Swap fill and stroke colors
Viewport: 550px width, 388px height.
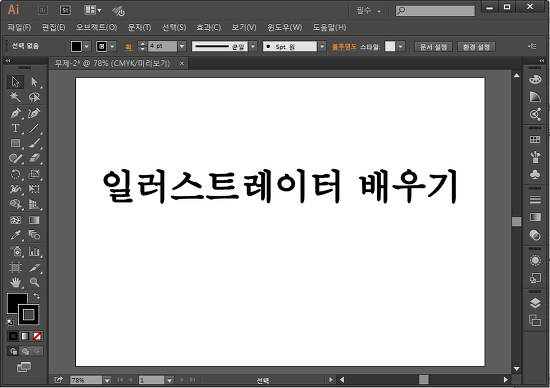36,296
